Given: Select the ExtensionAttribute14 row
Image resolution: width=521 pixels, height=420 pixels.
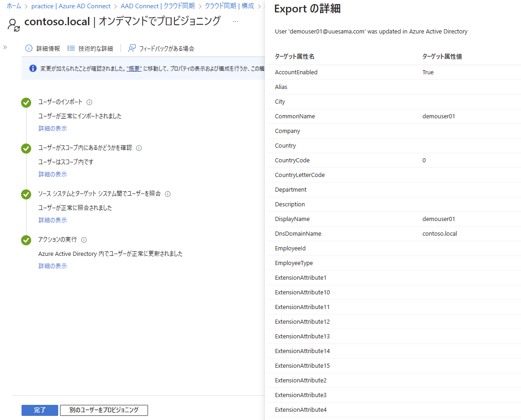Looking at the screenshot, I should point(394,351).
